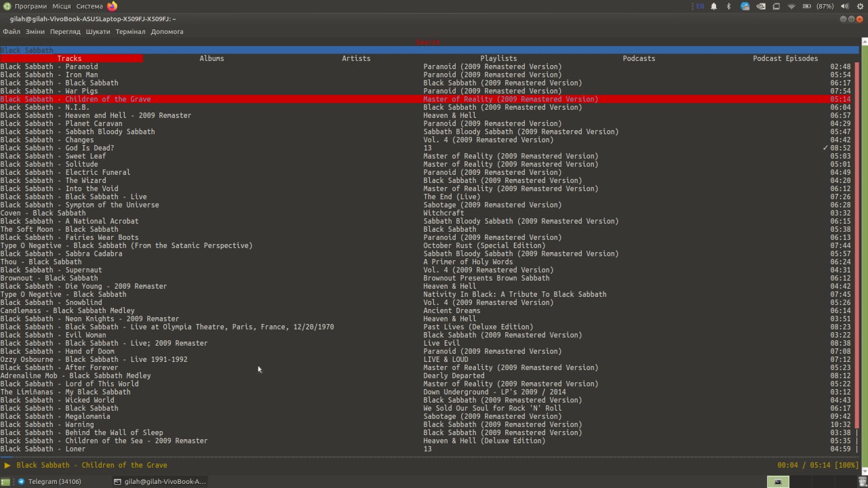
Task: Open the Місця panel menu
Action: [x=62, y=6]
